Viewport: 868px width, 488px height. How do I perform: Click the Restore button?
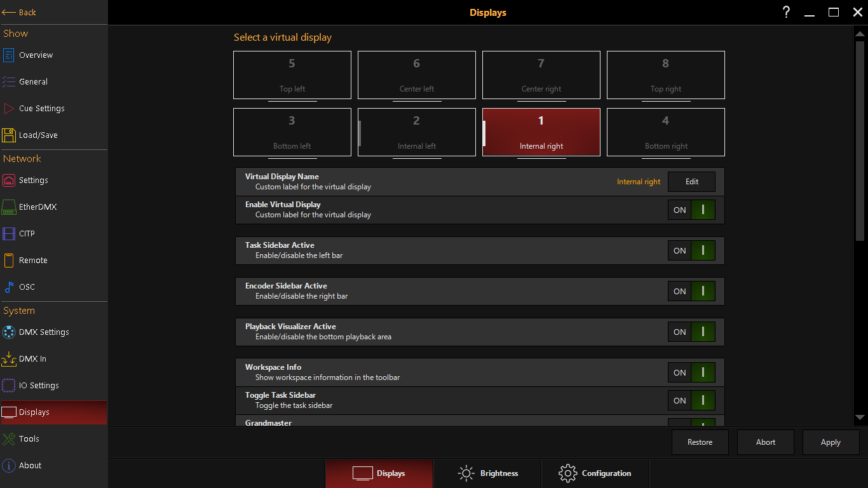coord(700,442)
